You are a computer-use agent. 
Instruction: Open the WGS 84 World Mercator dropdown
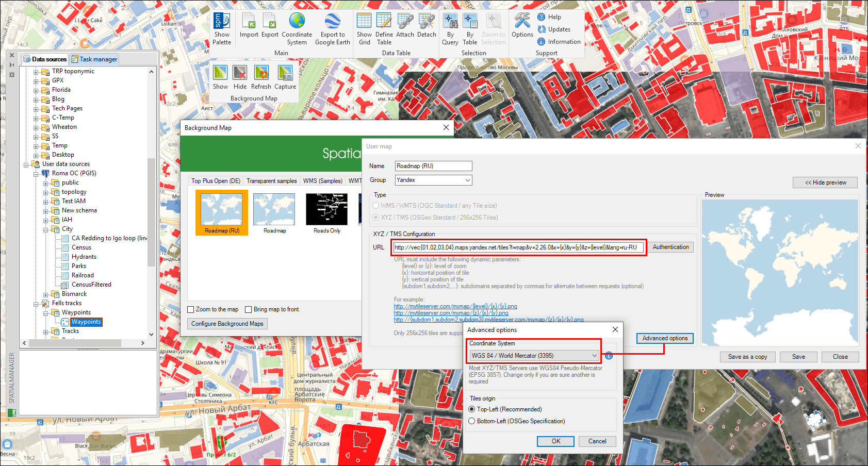(534, 356)
